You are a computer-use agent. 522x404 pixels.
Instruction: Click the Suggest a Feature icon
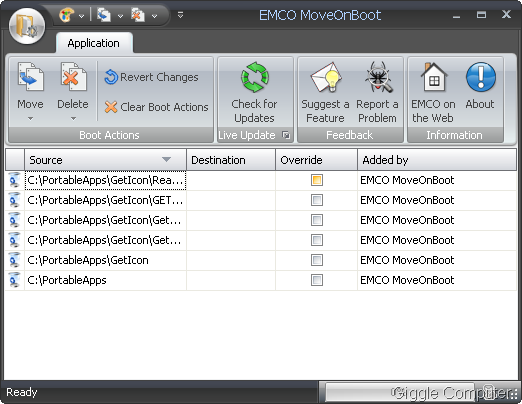click(326, 77)
